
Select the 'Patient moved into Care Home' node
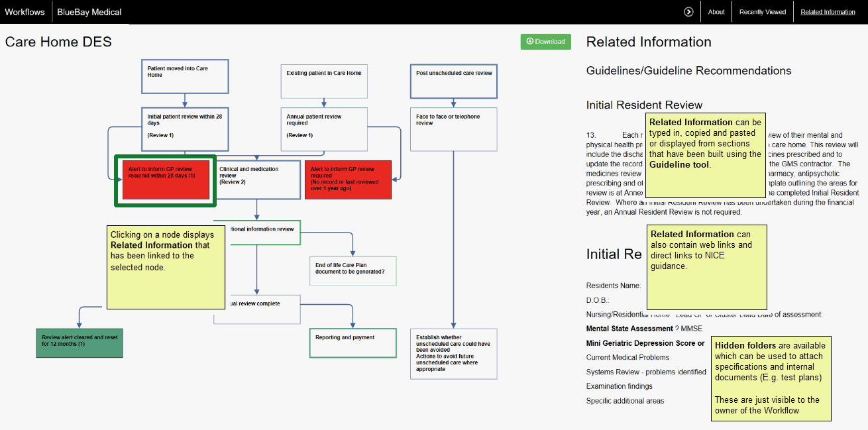pos(185,76)
